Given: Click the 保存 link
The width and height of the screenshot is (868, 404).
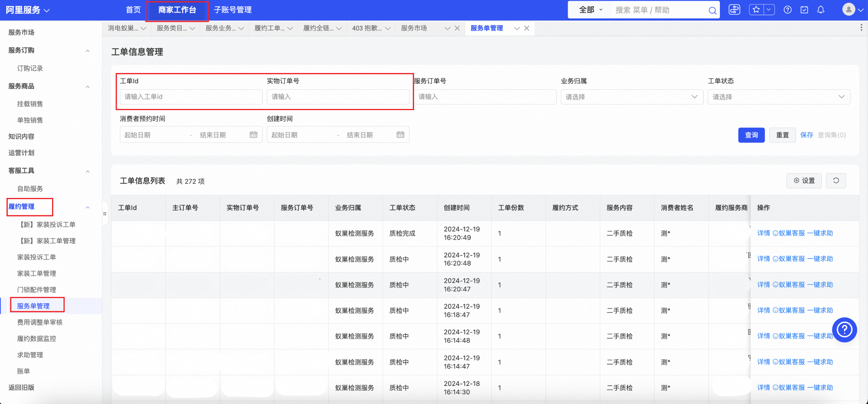Looking at the screenshot, I should [807, 135].
